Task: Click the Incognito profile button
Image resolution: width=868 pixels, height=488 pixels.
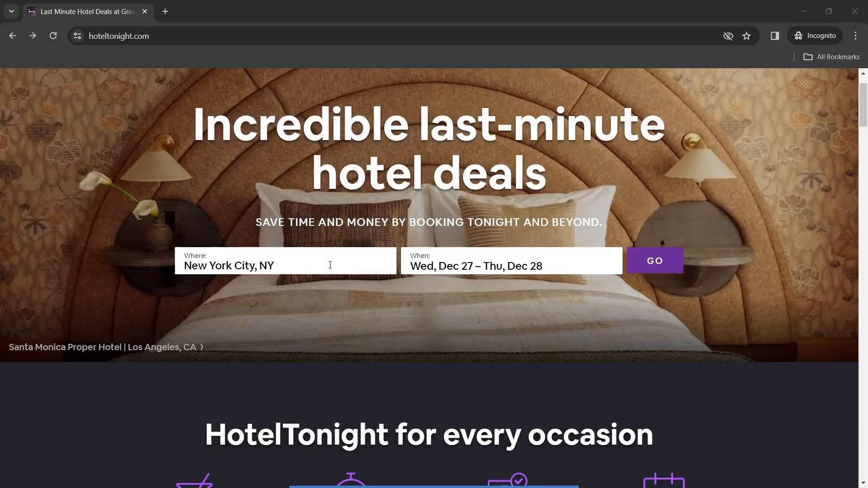Action: tap(815, 36)
